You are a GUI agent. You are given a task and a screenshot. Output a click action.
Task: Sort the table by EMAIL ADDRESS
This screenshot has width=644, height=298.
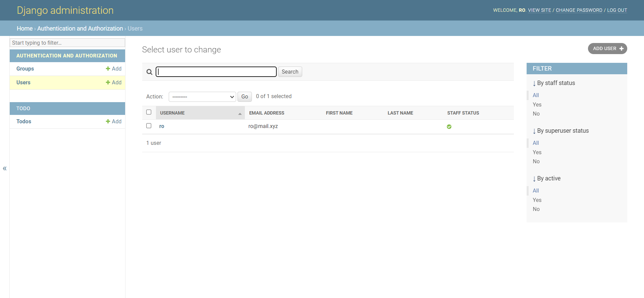point(267,113)
